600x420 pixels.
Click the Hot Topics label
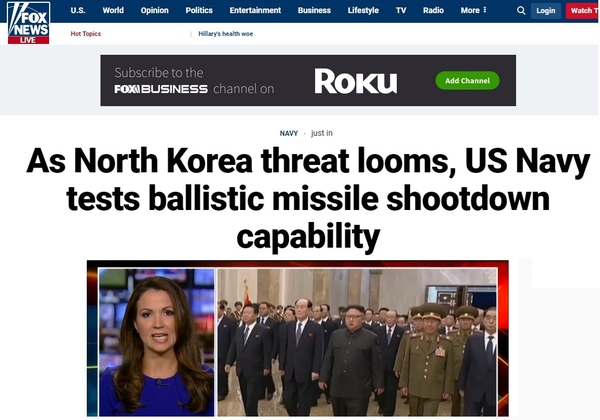pyautogui.click(x=86, y=34)
